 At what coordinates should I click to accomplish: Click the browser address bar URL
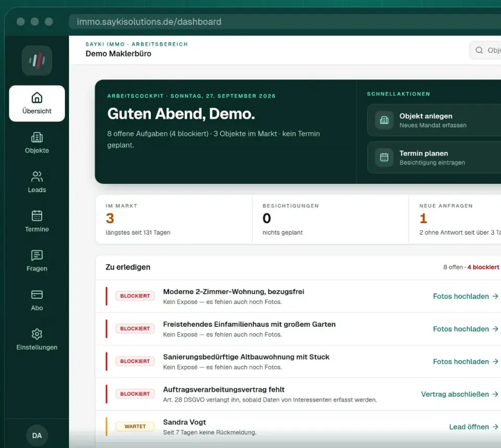149,22
